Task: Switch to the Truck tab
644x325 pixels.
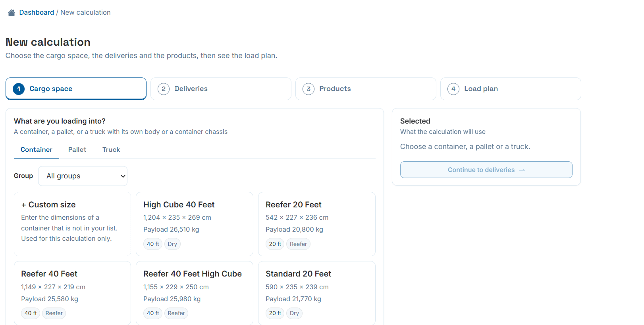Action: (111, 149)
